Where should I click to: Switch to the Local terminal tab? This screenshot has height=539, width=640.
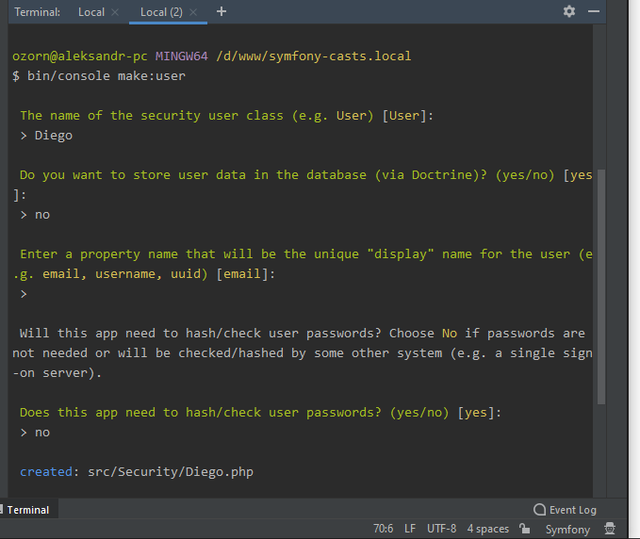[91, 12]
